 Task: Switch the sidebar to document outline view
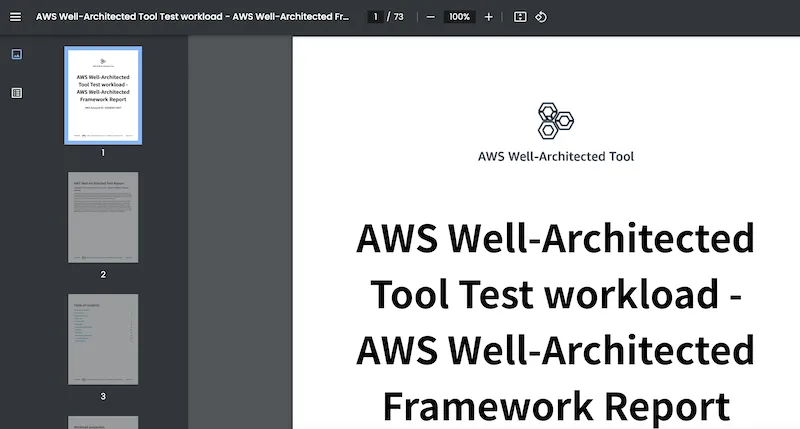17,93
